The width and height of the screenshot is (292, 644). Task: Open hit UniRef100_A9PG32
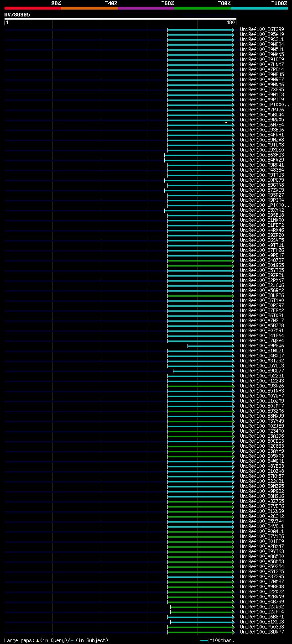point(262,491)
